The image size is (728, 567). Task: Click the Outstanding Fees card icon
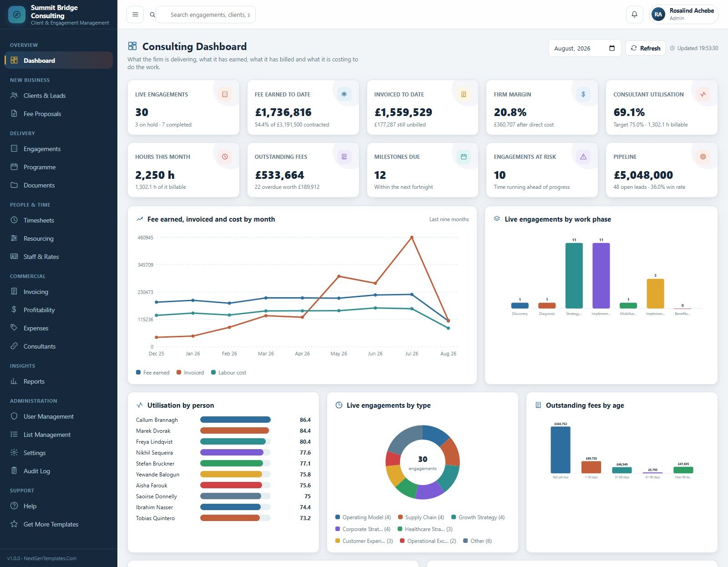[x=344, y=157]
